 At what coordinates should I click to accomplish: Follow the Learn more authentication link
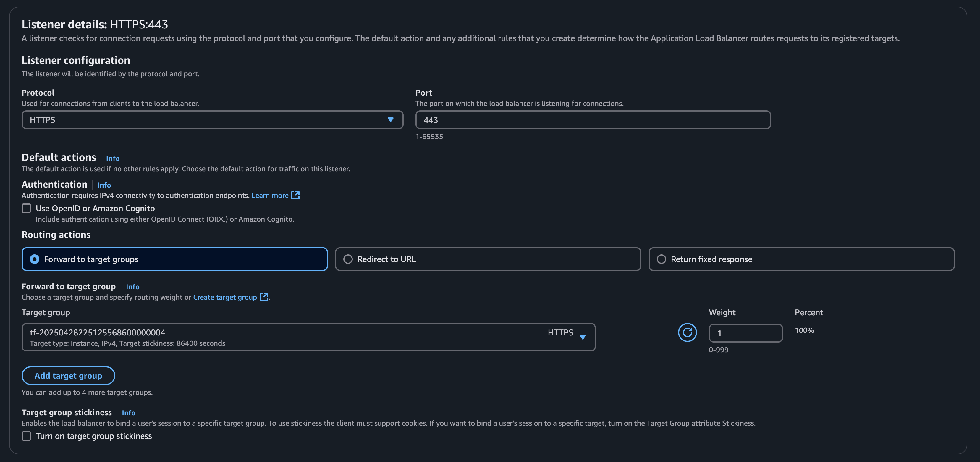pyautogui.click(x=270, y=195)
